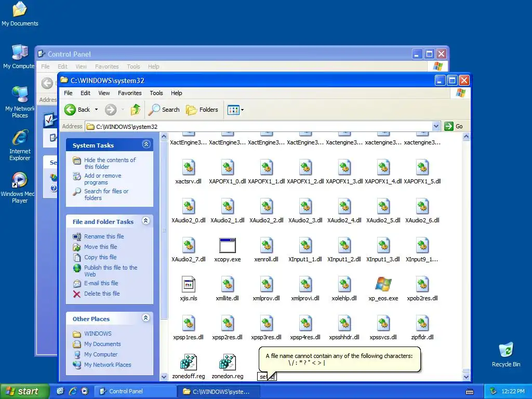Collapse the Other Places panel
532x399 pixels.
(x=146, y=318)
